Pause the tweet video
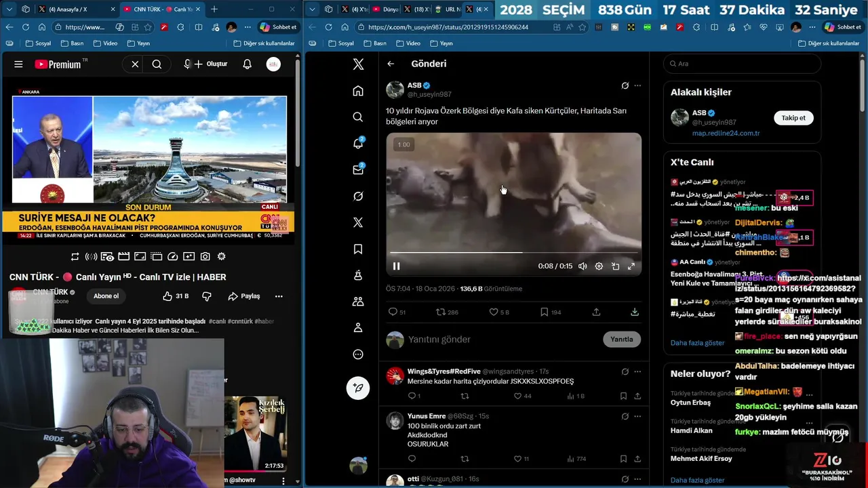 397,266
